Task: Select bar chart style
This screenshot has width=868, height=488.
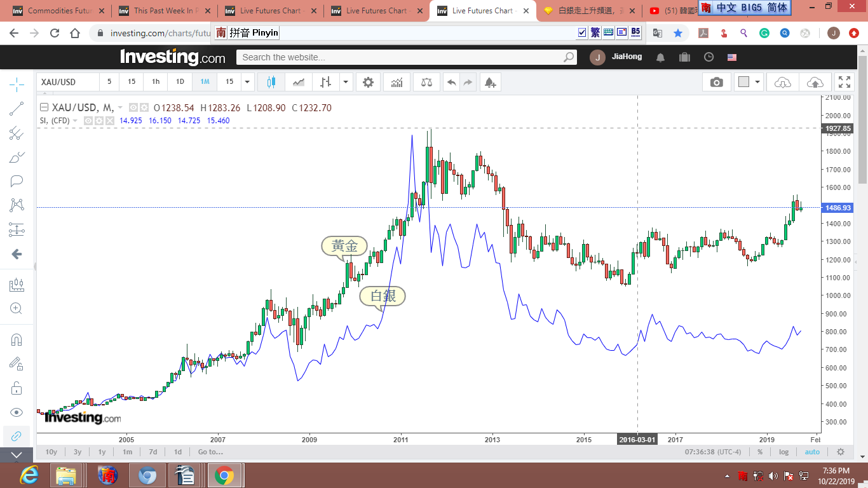Action: point(326,82)
